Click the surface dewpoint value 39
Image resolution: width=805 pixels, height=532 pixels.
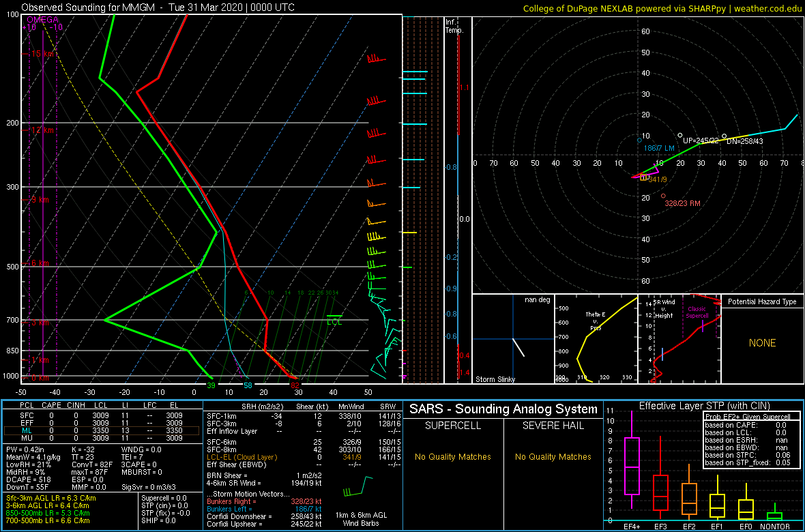coord(211,385)
